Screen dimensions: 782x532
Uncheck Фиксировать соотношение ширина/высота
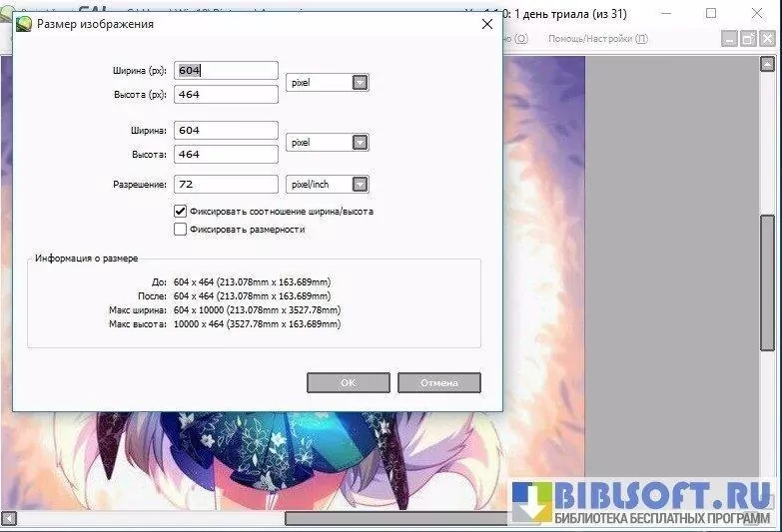click(x=180, y=212)
